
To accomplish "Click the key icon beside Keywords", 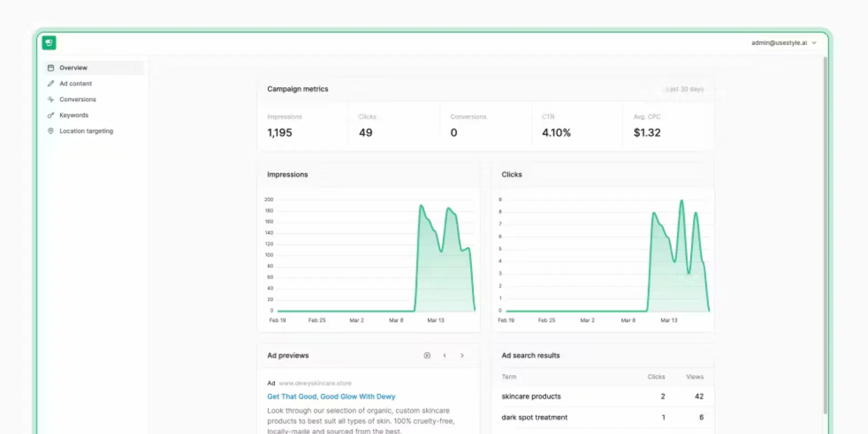I will 51,115.
